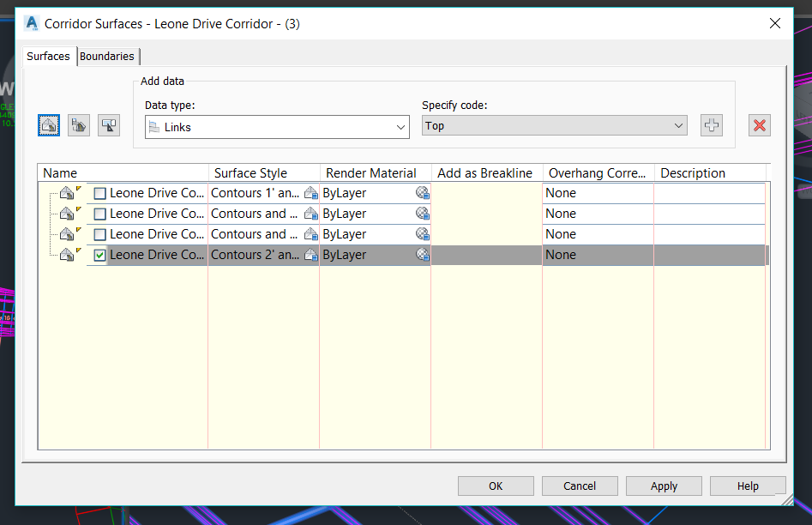Click the OK button
812x525 pixels.
click(496, 486)
